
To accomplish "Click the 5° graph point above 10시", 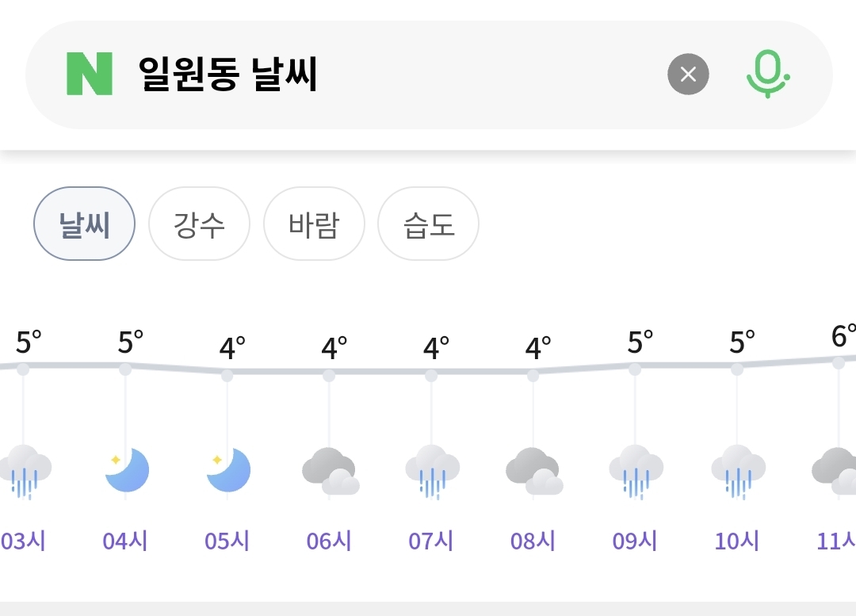I will [737, 369].
